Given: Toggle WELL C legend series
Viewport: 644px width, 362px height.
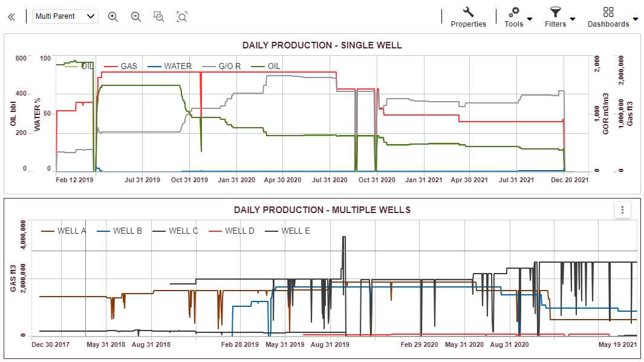Looking at the screenshot, I should pyautogui.click(x=175, y=231).
